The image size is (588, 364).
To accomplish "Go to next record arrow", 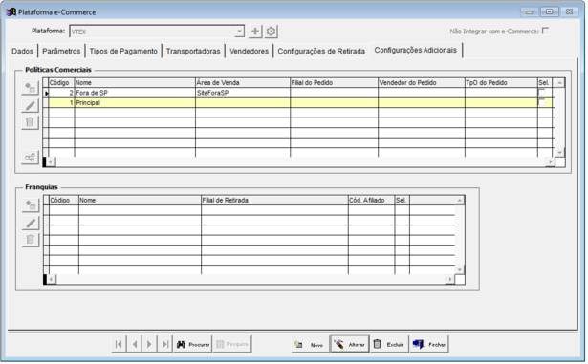I will click(x=149, y=344).
